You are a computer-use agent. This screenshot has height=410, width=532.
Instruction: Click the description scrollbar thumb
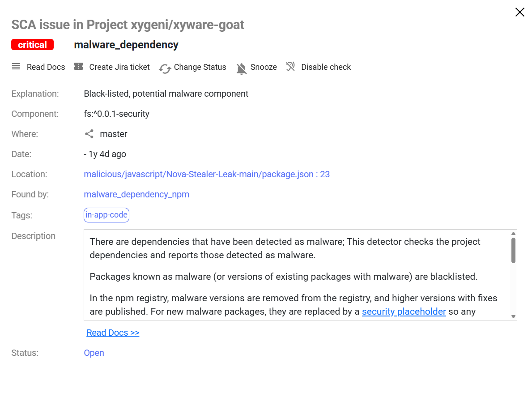pos(513,250)
